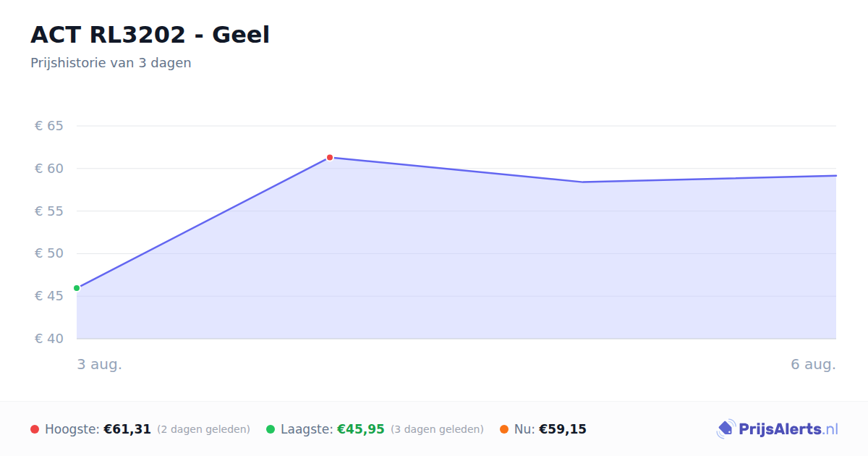Open the PrijsAlerts.nl link
Screen dimensions: 868x456
coord(788,429)
